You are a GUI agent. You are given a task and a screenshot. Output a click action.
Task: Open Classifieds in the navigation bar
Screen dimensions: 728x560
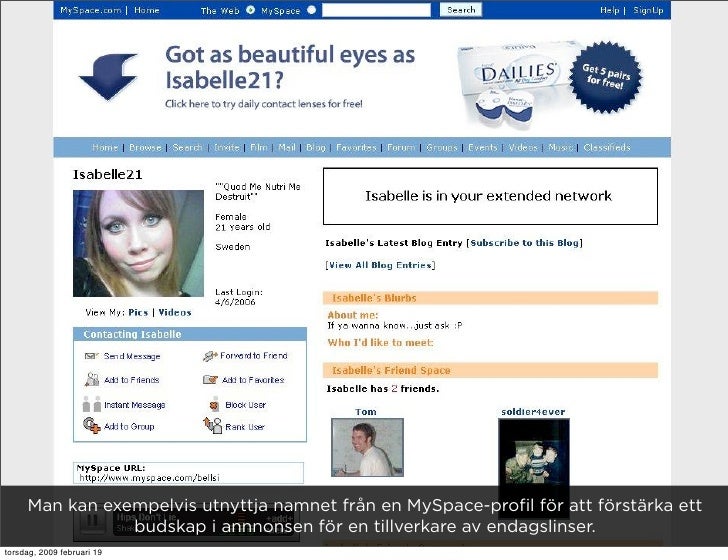(607, 147)
